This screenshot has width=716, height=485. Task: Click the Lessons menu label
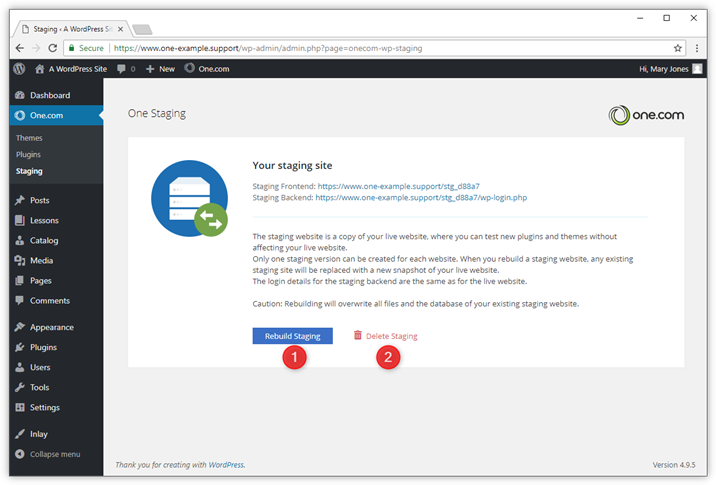44,220
